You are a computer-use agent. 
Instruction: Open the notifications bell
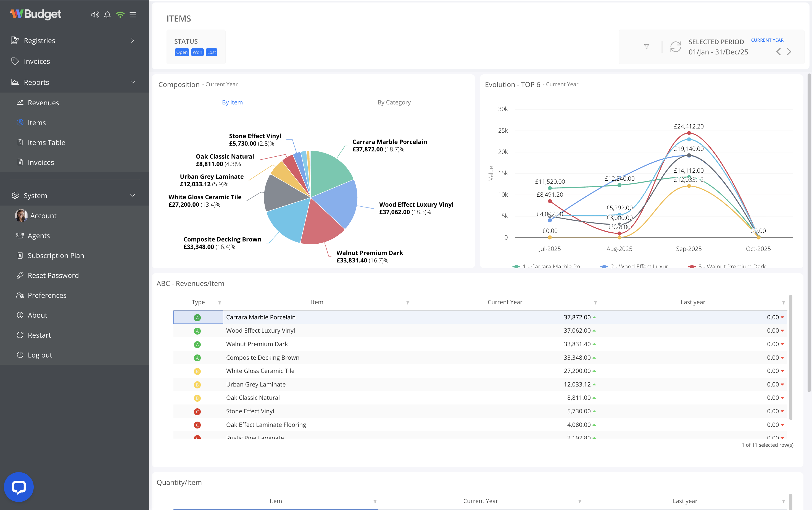pos(107,15)
